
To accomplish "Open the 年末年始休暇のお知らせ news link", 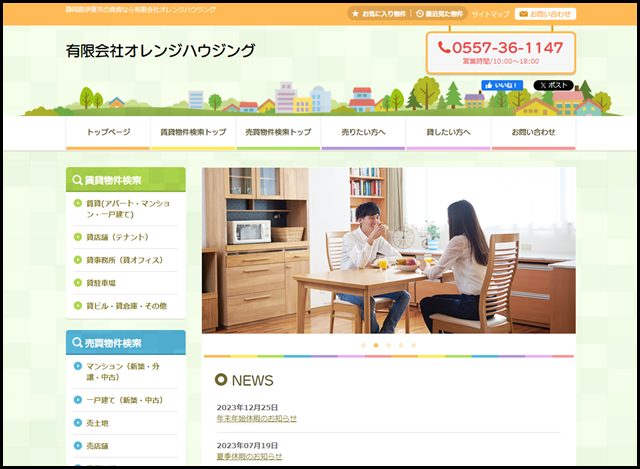I will click(x=256, y=418).
